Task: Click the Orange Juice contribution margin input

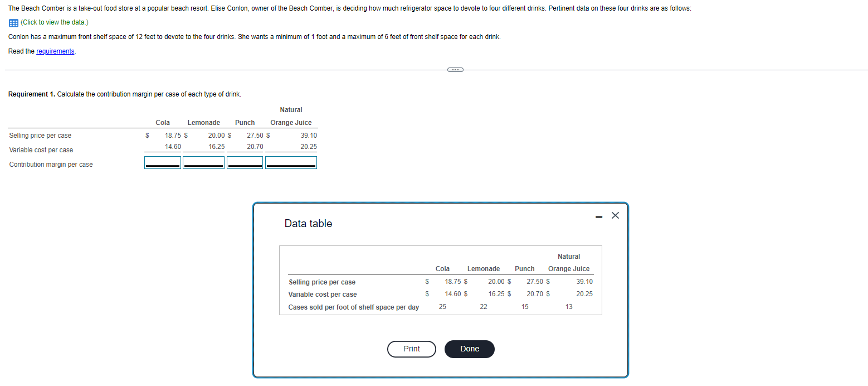Action: [x=291, y=162]
